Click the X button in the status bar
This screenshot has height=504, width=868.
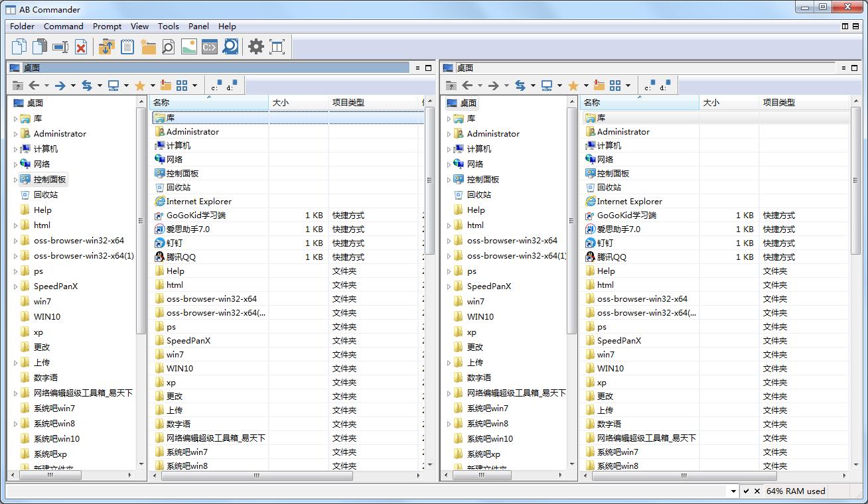coord(757,491)
